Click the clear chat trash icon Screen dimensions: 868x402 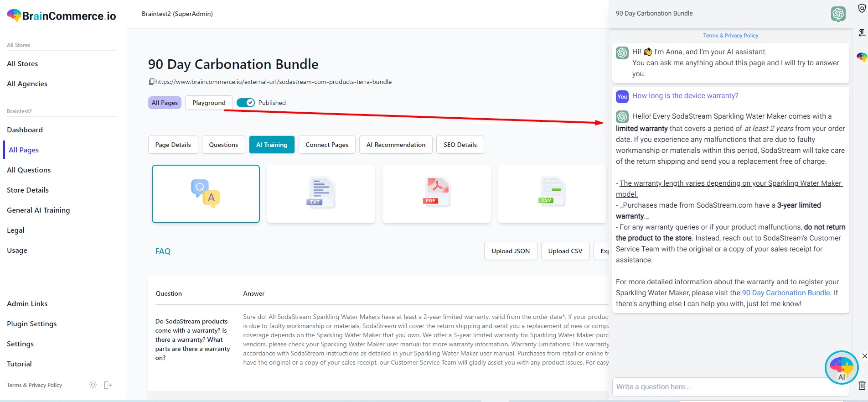click(861, 386)
